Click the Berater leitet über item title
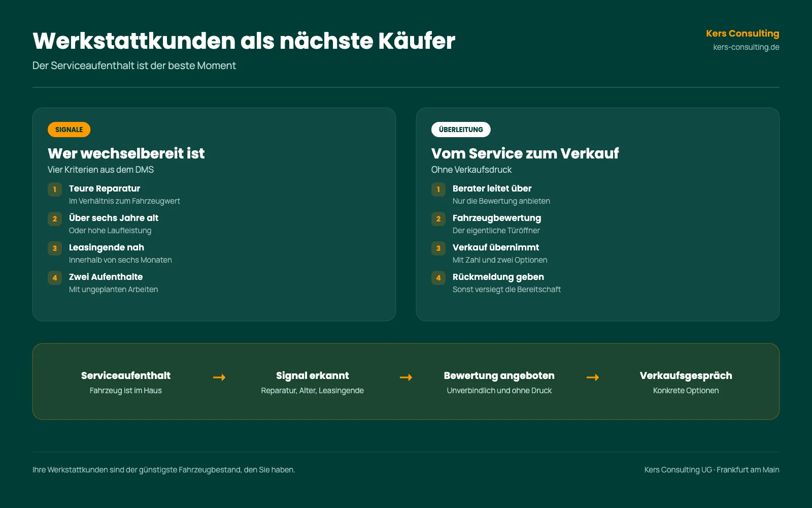 (x=492, y=188)
